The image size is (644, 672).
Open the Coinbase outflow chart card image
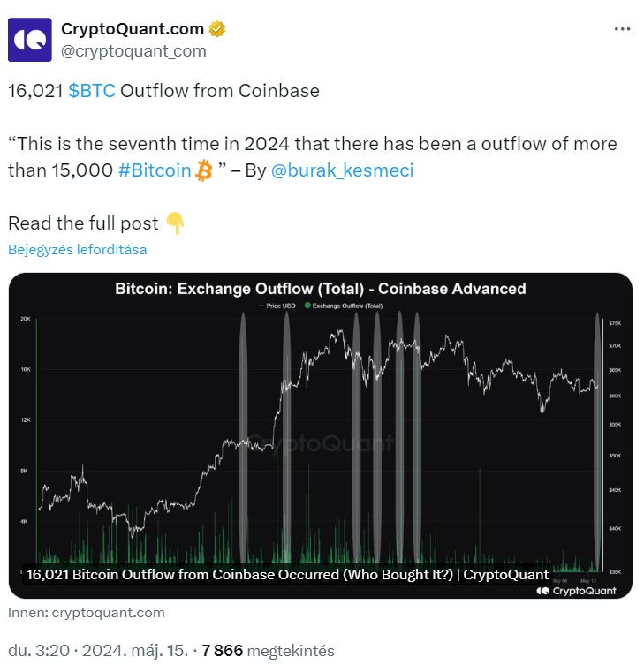pyautogui.click(x=321, y=435)
